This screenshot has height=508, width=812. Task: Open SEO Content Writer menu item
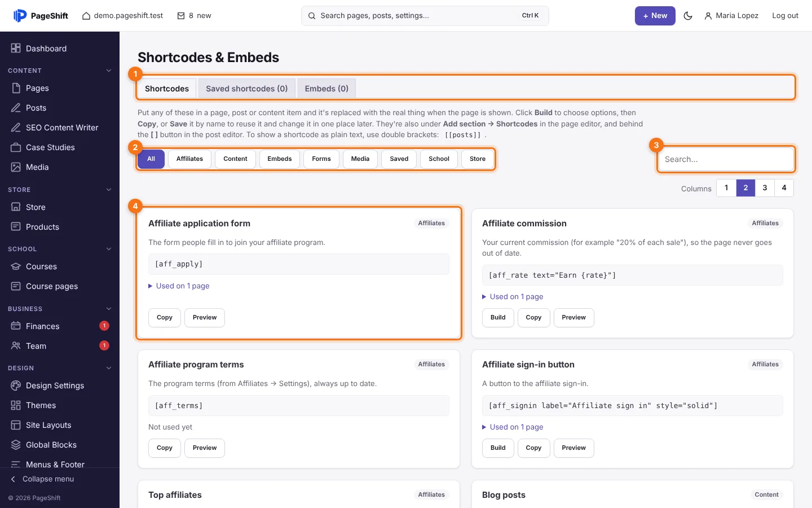60,128
